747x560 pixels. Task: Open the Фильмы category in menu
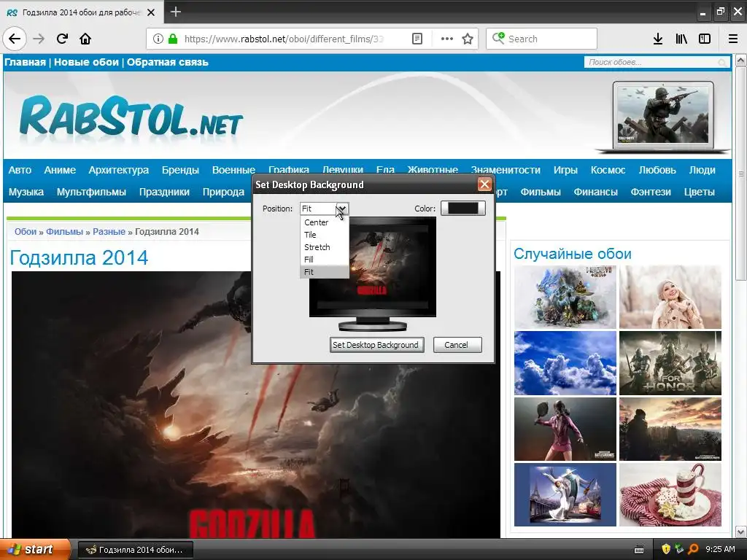541,192
